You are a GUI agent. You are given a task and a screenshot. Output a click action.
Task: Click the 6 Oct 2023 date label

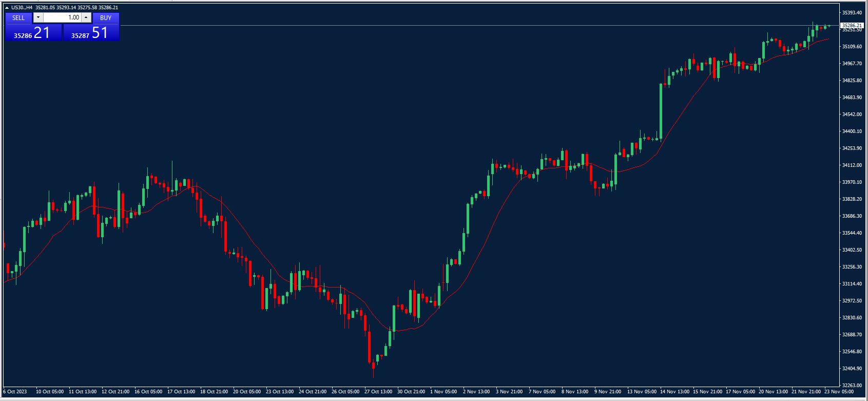pyautogui.click(x=15, y=392)
